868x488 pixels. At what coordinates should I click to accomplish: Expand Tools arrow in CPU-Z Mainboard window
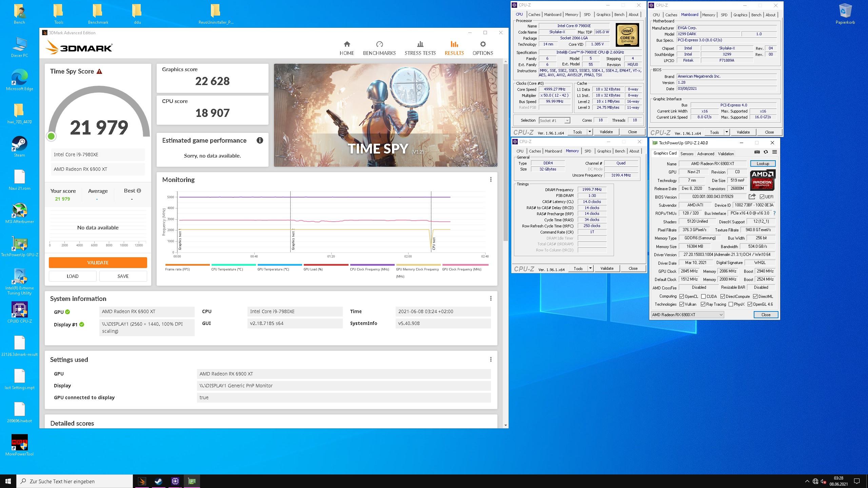point(727,132)
